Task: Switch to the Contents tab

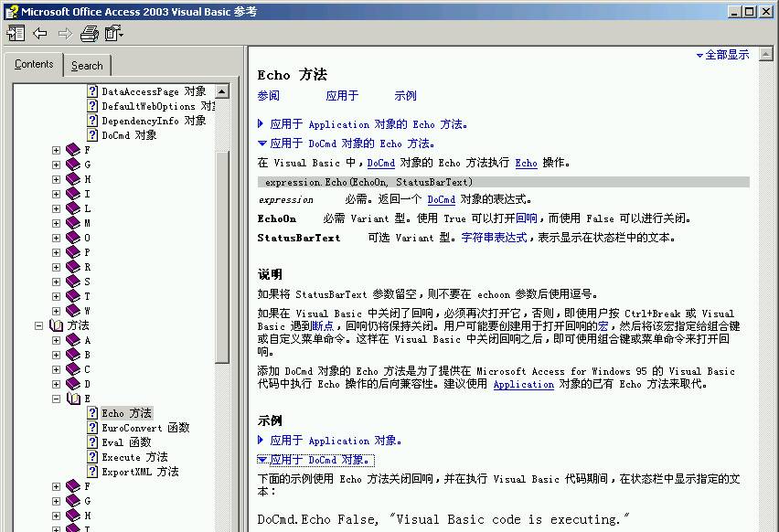Action: click(34, 64)
